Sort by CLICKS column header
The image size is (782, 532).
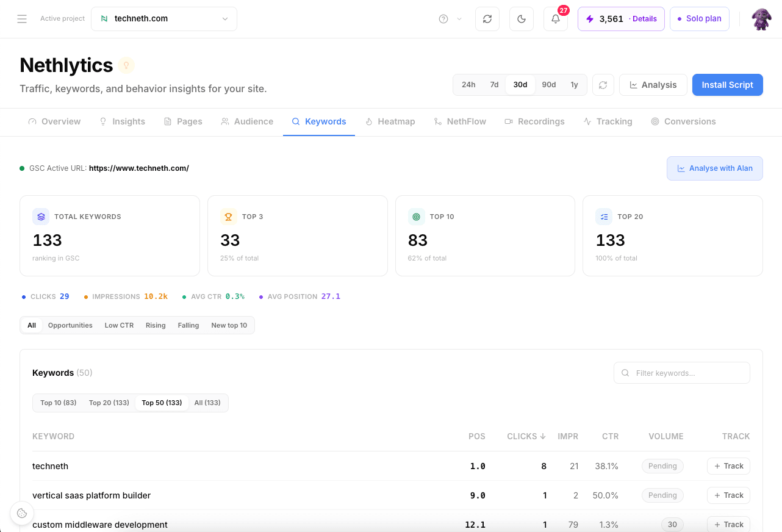pyautogui.click(x=526, y=436)
